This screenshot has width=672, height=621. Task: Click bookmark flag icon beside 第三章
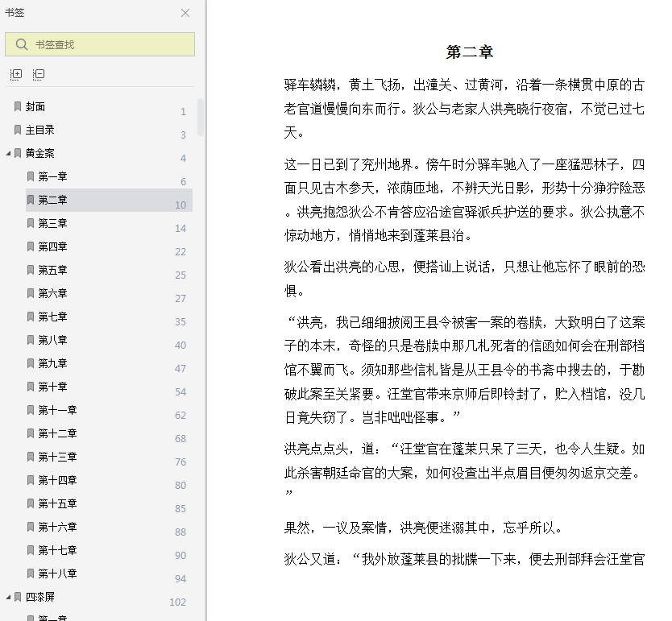coord(31,223)
